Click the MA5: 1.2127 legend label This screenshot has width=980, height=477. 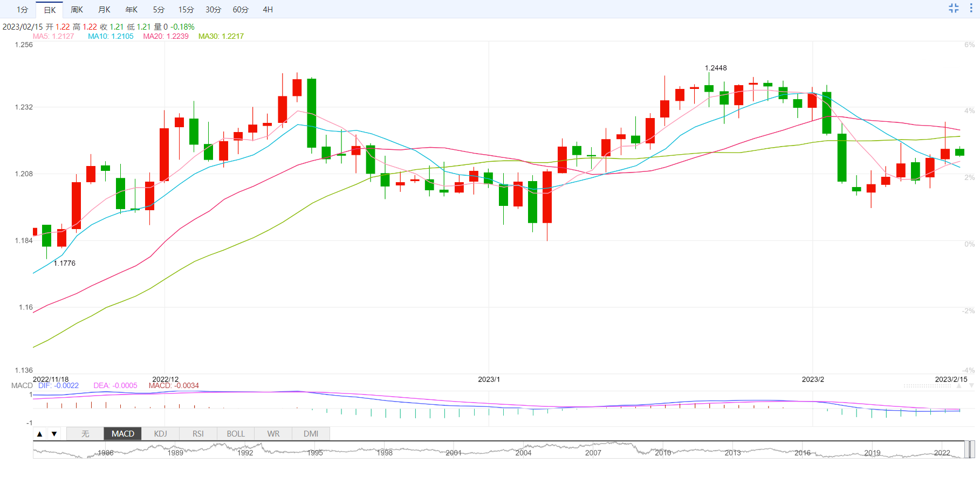pyautogui.click(x=53, y=36)
